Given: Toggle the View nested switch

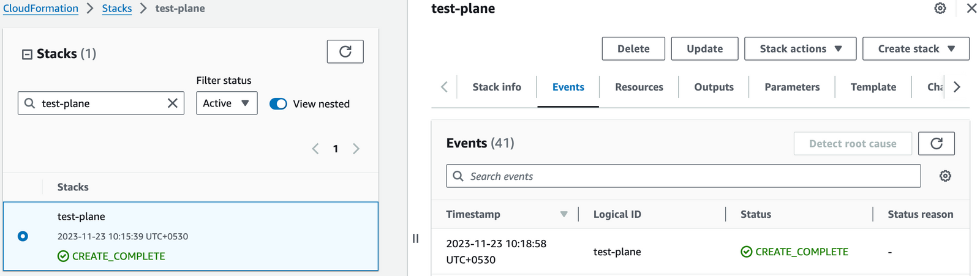Looking at the screenshot, I should [278, 104].
